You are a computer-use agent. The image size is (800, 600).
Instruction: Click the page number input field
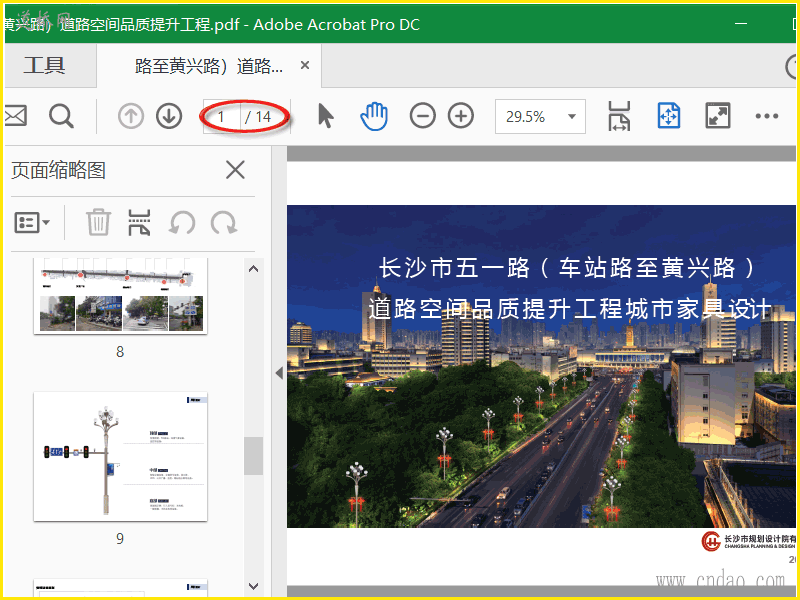221,117
